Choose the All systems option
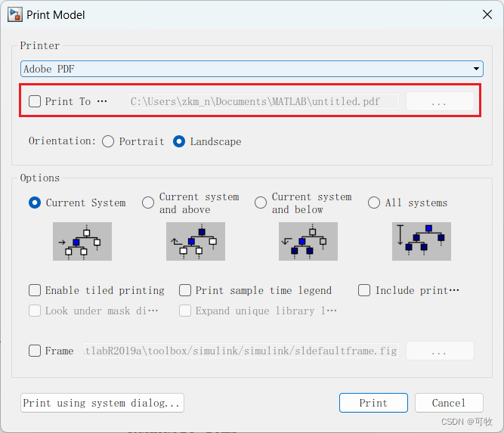Viewport: 504px width, 433px height. point(374,203)
